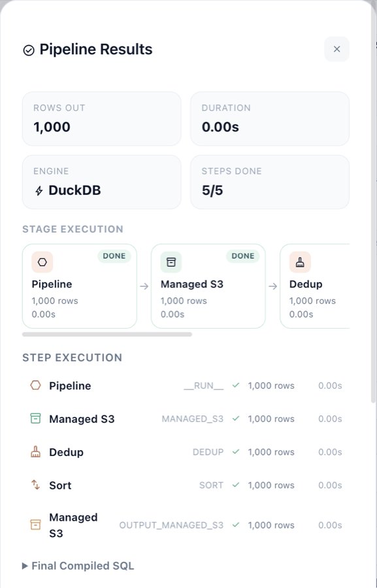This screenshot has height=588, width=377.
Task: Click the lightning bolt icon next to DuckDB
Action: tap(39, 191)
